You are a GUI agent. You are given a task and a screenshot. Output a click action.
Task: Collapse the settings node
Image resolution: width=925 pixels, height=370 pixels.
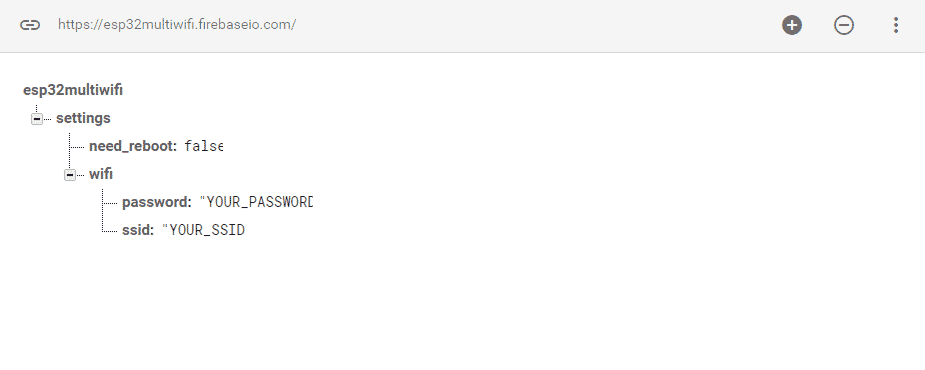[x=37, y=119]
